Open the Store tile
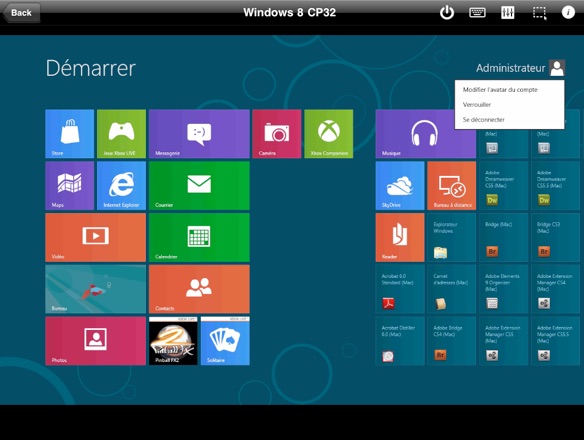 pos(70,134)
